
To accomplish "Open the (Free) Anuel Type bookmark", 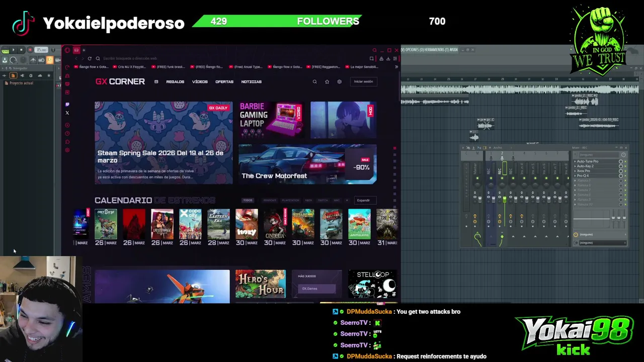I will coord(245,67).
